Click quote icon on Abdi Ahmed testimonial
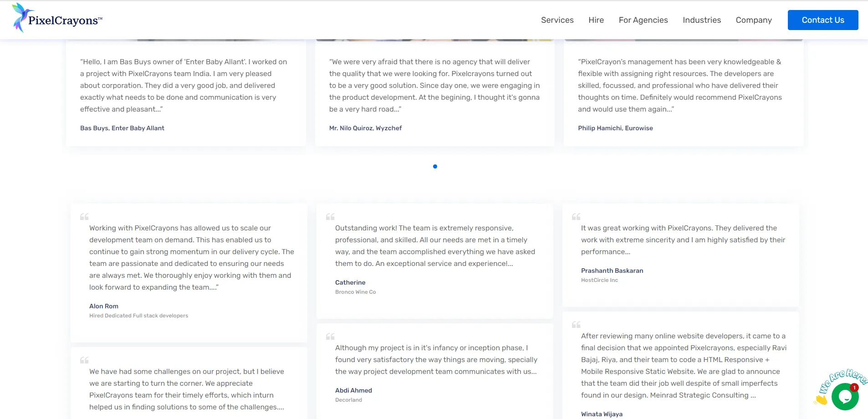Screen dimensions: 868x419 [x=330, y=337]
